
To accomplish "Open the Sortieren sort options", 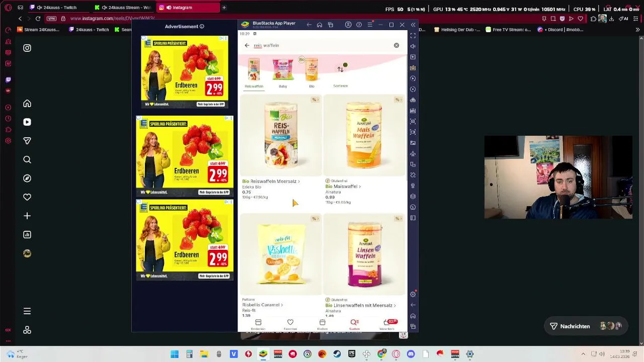I will pyautogui.click(x=341, y=75).
